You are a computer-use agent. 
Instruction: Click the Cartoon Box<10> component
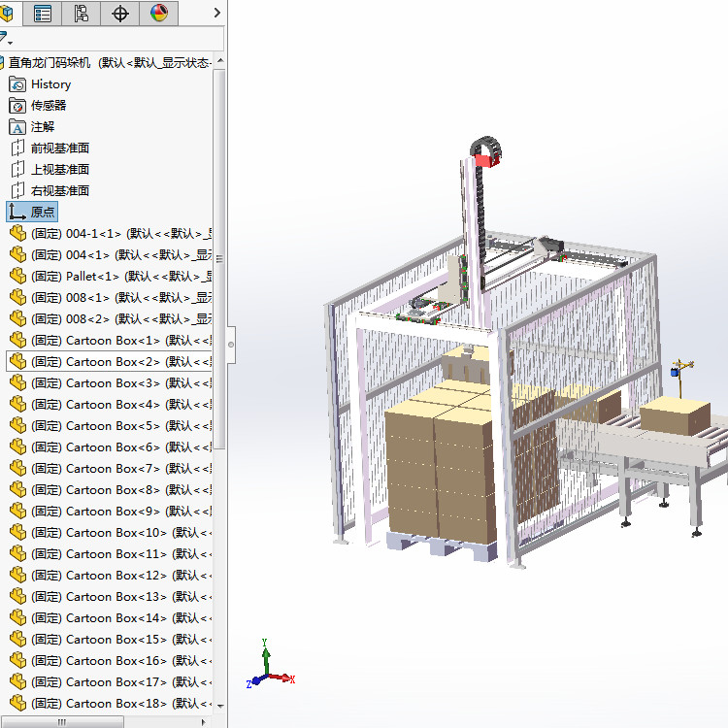(x=116, y=533)
